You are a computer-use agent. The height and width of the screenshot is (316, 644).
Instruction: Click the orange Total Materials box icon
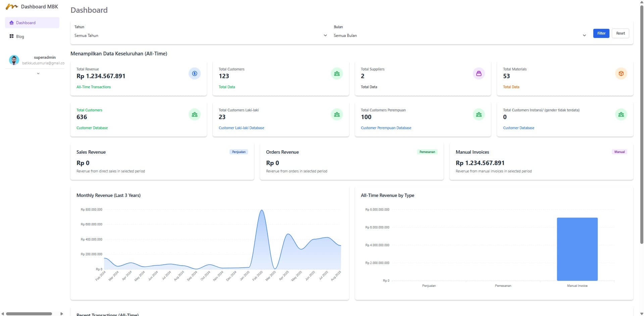point(621,73)
